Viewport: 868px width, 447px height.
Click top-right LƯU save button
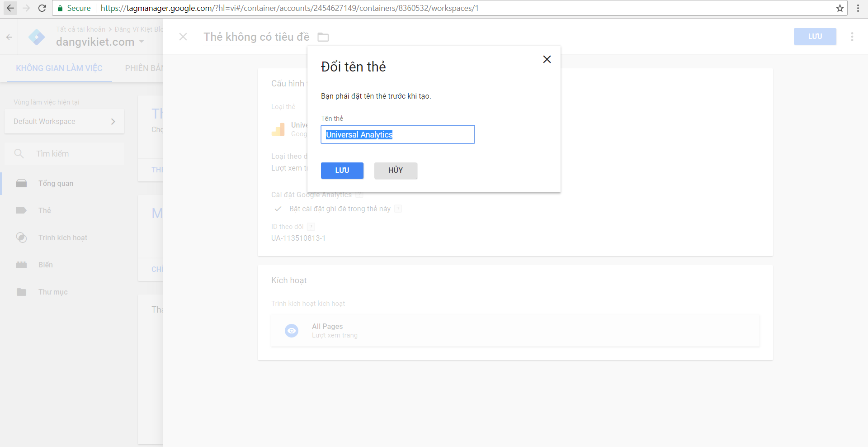(x=815, y=37)
